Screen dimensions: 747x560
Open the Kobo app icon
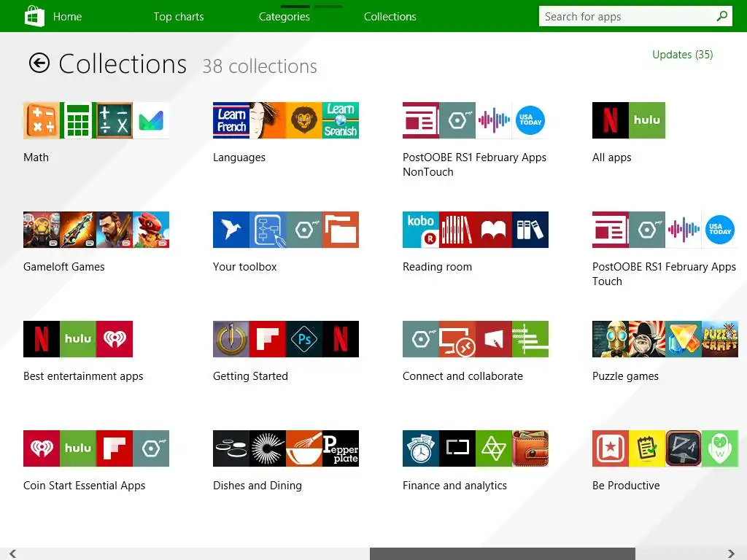tap(421, 230)
